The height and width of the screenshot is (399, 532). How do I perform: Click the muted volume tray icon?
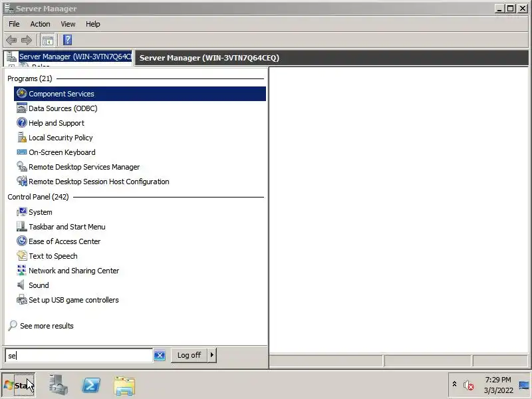point(469,385)
